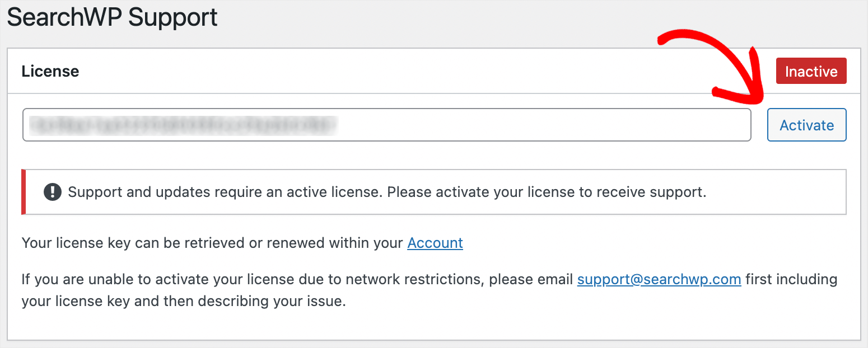Click 'your license key and then describing' line

pyautogui.click(x=184, y=302)
